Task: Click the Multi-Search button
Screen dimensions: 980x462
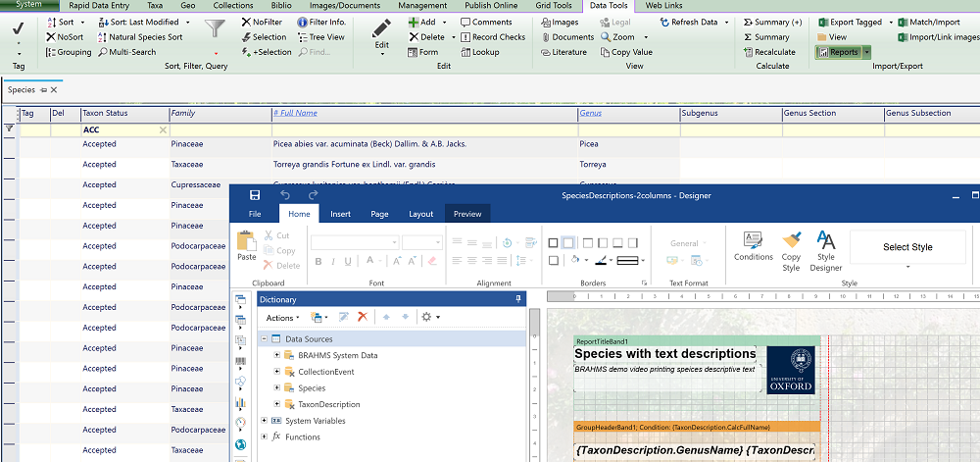Action: [127, 52]
